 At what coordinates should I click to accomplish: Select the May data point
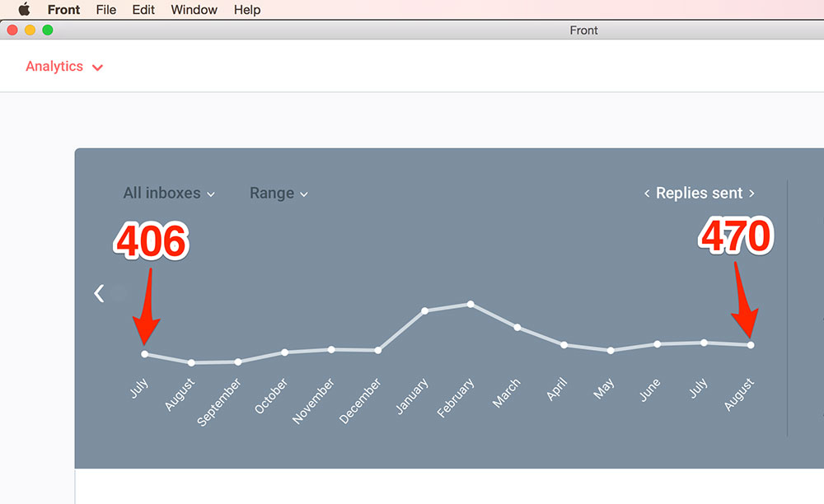click(x=611, y=350)
